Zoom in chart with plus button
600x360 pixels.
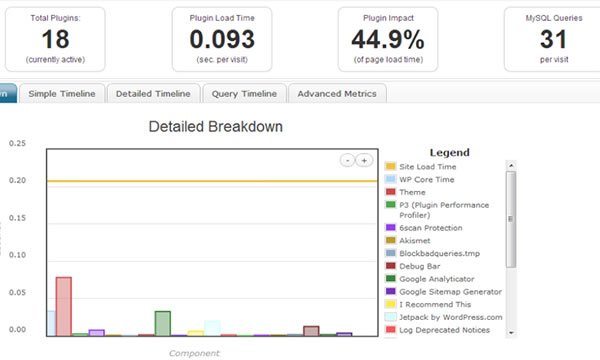pyautogui.click(x=364, y=160)
